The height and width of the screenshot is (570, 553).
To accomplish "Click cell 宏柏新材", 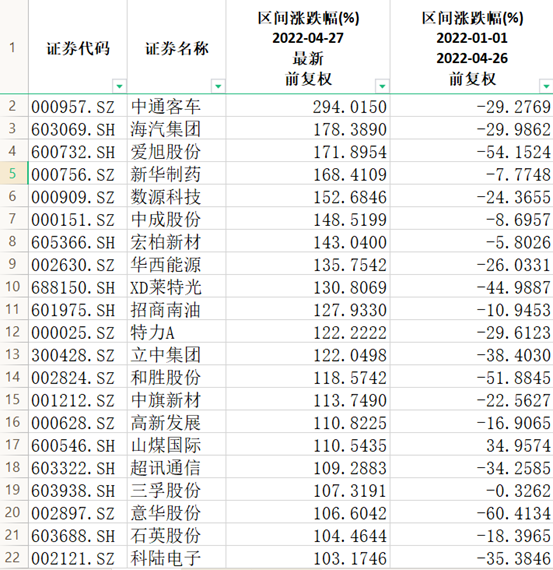I will coord(177,242).
